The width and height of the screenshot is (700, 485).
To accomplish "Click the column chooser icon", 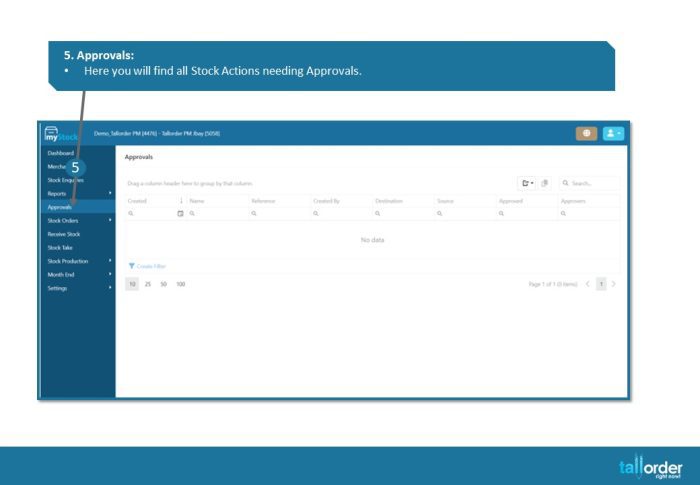I will [x=545, y=183].
